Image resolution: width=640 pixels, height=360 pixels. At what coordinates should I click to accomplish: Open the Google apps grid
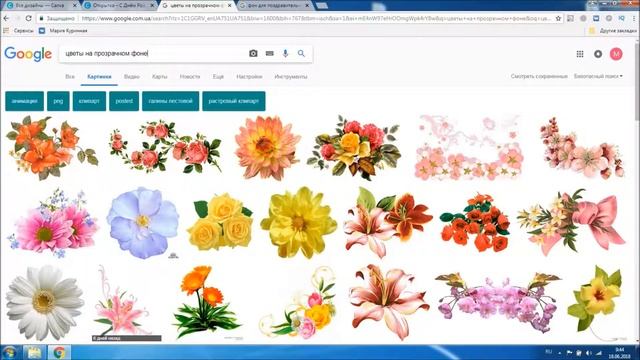tap(580, 54)
